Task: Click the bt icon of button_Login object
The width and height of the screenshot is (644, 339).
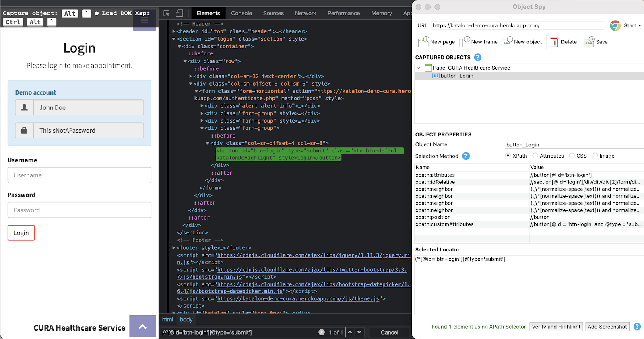Action: coord(436,76)
